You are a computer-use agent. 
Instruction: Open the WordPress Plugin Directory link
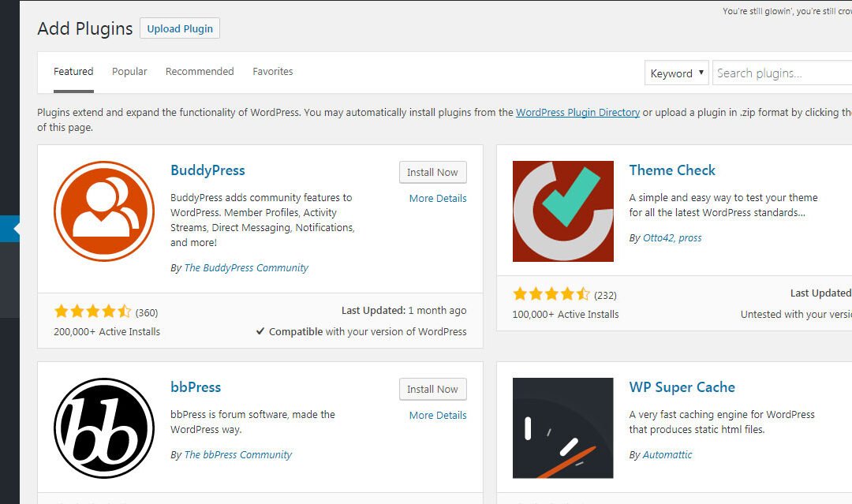[x=577, y=113]
